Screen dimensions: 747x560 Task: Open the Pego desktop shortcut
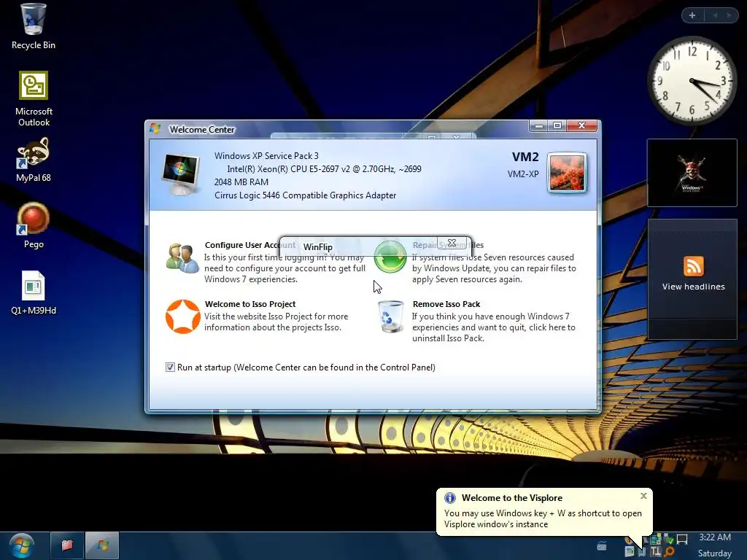point(34,225)
